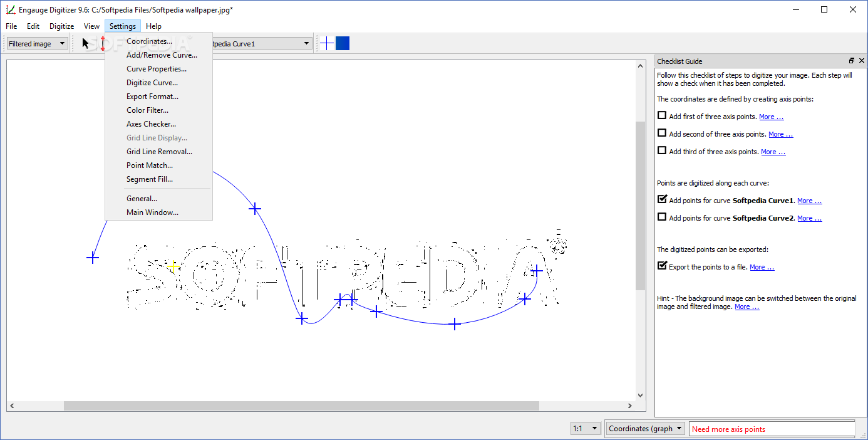Toggle 'Export the points to a file' checkbox
Screen dimensions: 868x440
click(662, 266)
